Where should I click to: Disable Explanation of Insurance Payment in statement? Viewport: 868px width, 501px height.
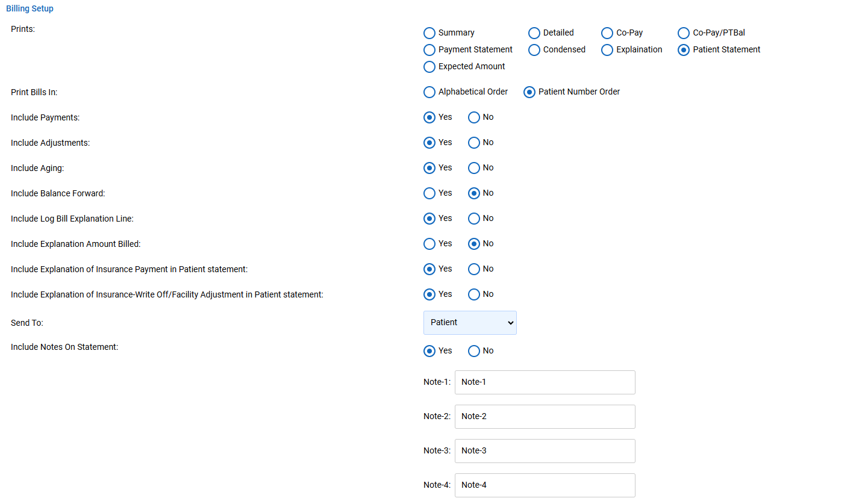(474, 269)
